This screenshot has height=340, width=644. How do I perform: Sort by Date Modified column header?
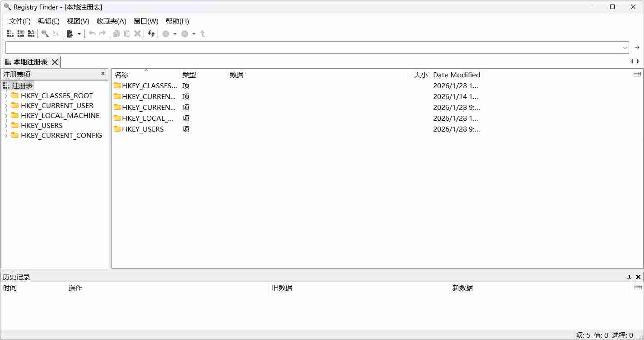456,75
